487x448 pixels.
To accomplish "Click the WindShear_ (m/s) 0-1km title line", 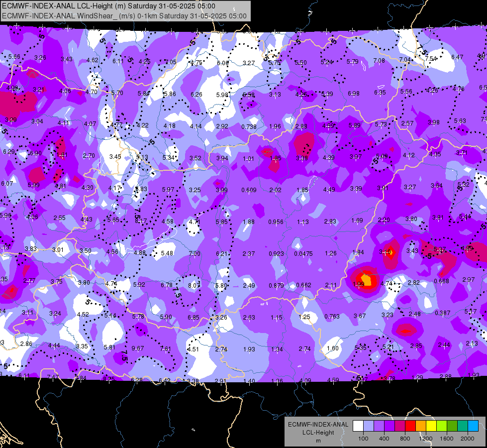I will (124, 16).
